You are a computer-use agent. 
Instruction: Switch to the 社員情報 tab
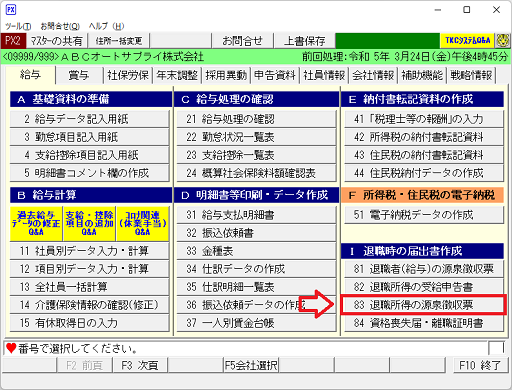[x=324, y=75]
